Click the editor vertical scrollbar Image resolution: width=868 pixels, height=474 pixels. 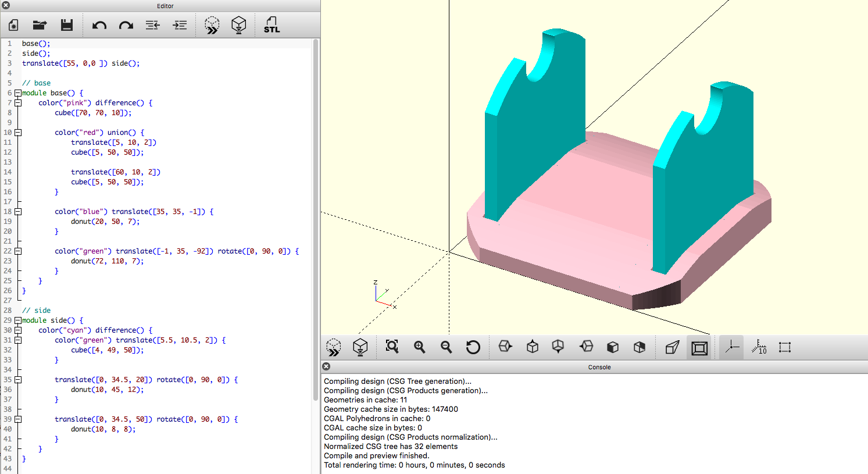pos(316,220)
